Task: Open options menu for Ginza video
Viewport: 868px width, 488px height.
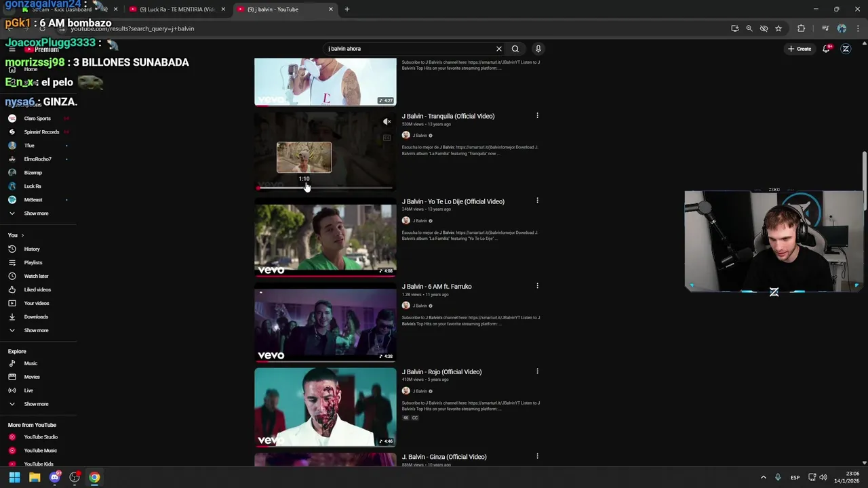Action: [537, 456]
